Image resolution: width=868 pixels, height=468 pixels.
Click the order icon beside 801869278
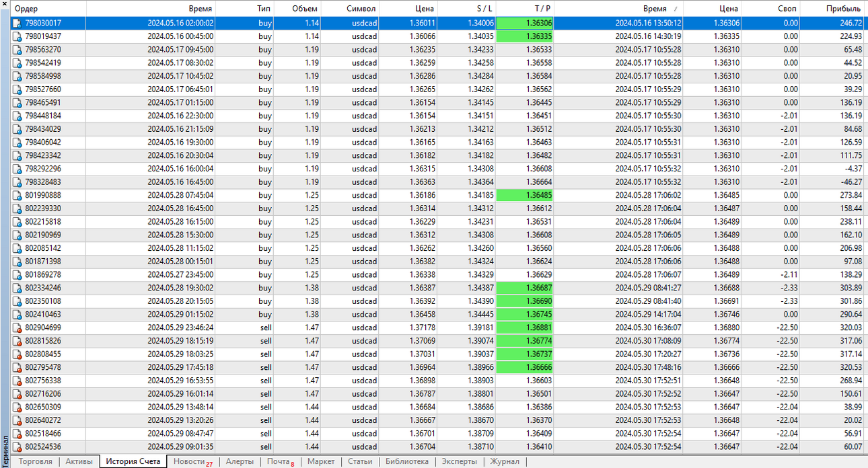point(17,275)
